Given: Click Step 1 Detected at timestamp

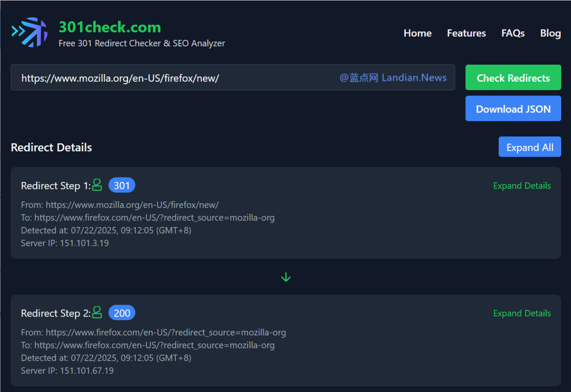Looking at the screenshot, I should pos(106,230).
